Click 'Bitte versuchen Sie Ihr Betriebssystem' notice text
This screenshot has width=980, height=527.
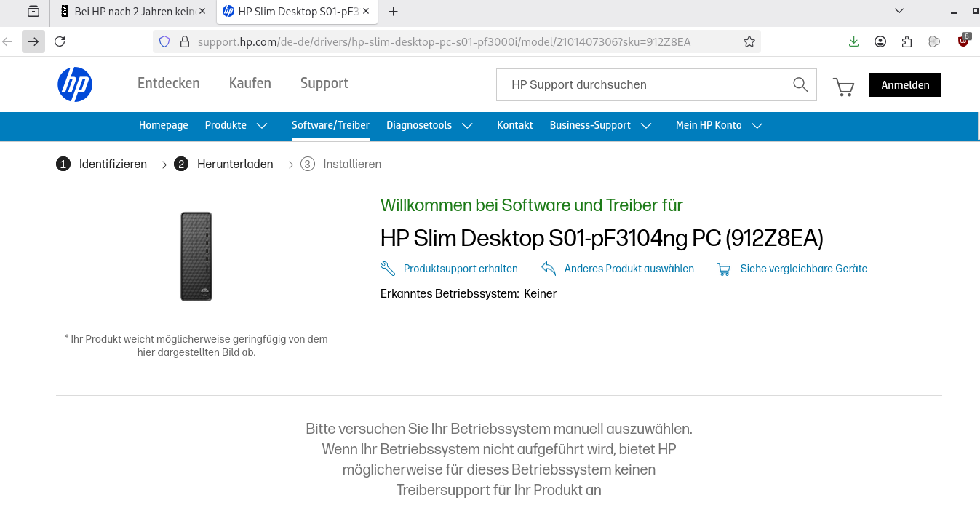pos(499,459)
